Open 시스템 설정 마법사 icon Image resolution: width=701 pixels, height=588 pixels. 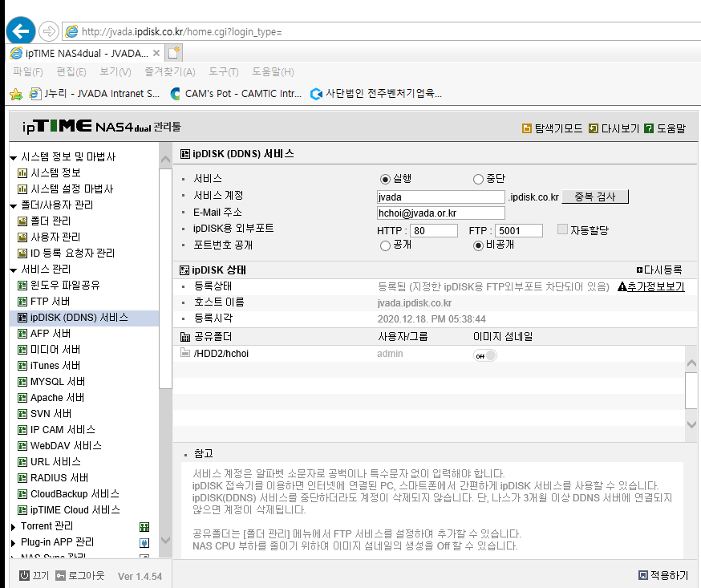[x=22, y=189]
